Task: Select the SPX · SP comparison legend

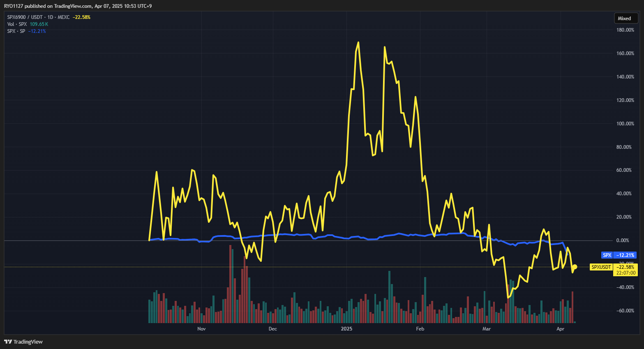Action: [x=16, y=31]
